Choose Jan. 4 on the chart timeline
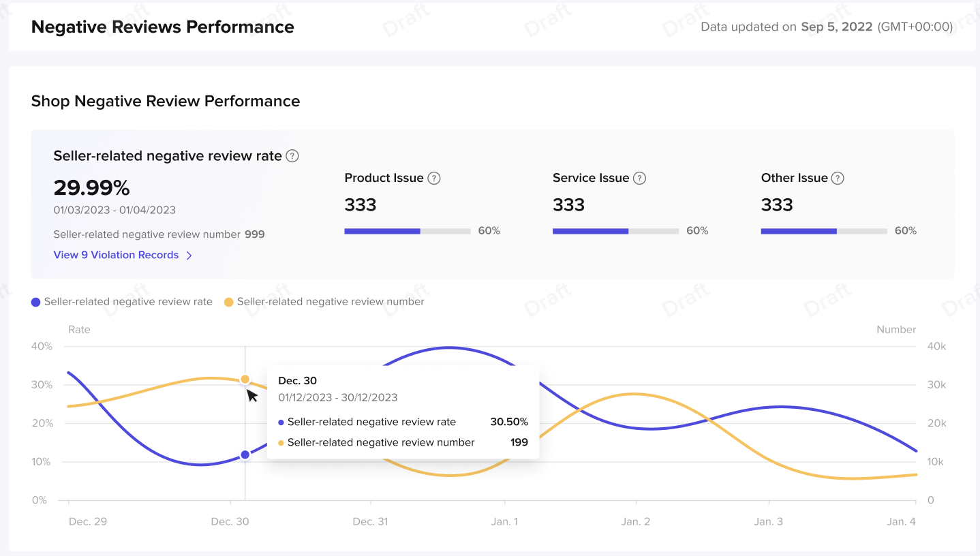The height and width of the screenshot is (556, 980). [x=902, y=522]
